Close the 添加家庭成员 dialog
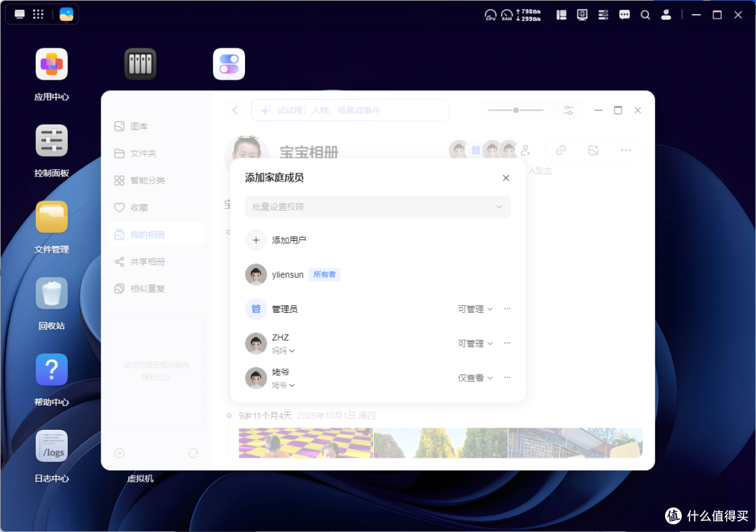The image size is (756, 532). point(506,178)
